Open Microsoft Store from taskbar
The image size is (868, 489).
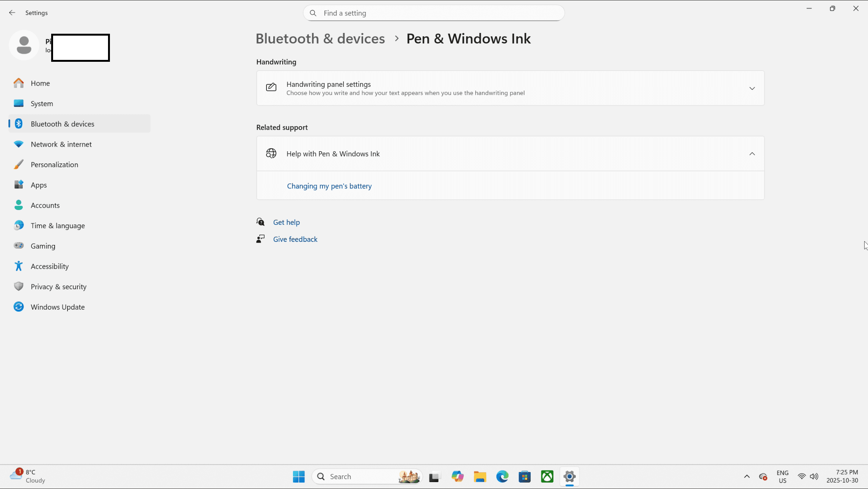[x=525, y=476]
